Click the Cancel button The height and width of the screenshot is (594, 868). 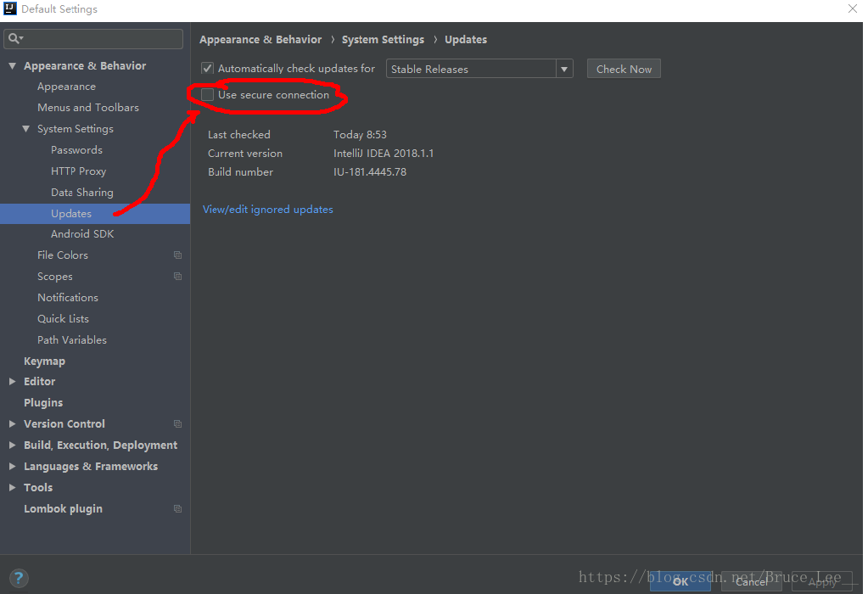(x=751, y=581)
